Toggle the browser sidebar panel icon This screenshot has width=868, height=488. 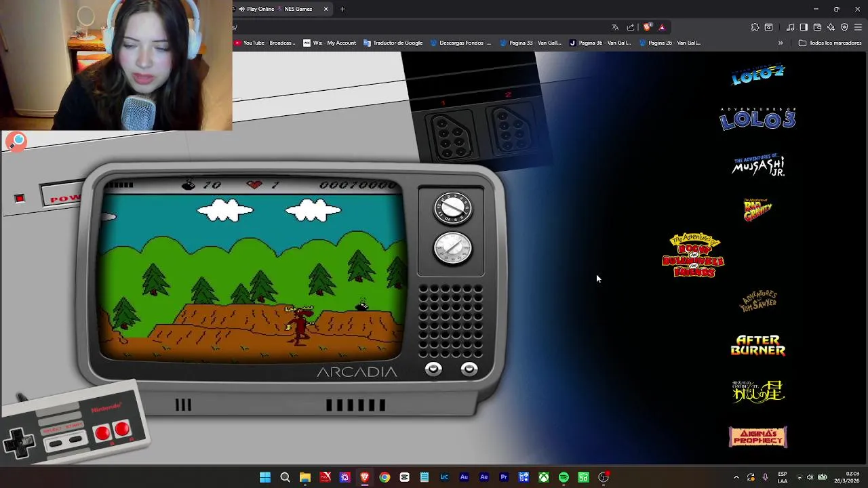pyautogui.click(x=804, y=27)
